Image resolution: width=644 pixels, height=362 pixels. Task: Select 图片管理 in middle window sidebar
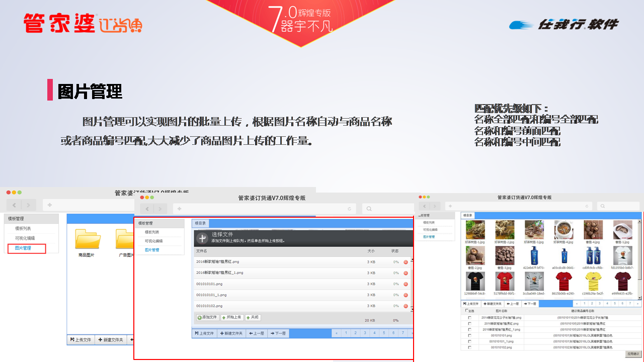pos(152,250)
